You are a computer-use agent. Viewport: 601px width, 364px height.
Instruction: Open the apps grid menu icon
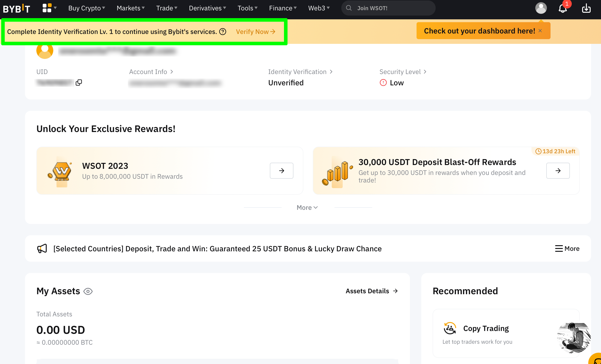click(x=47, y=8)
